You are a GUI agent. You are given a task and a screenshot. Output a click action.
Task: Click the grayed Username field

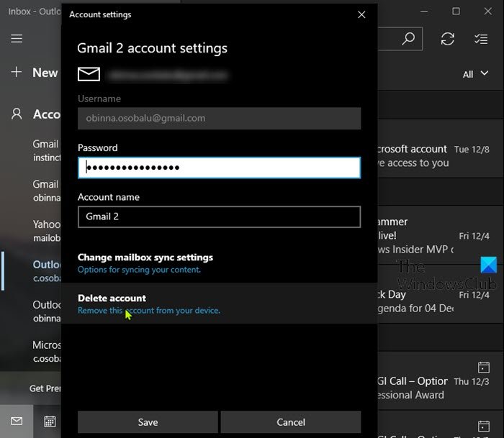coord(219,119)
